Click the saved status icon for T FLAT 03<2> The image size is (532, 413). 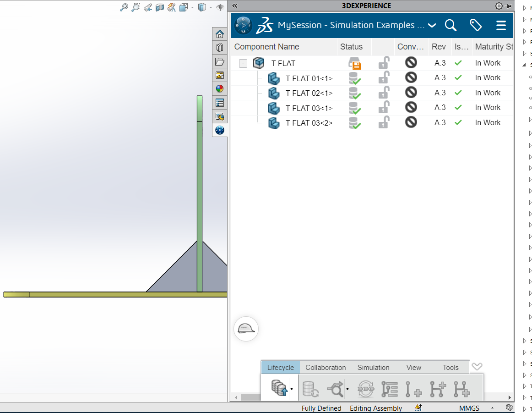[354, 122]
